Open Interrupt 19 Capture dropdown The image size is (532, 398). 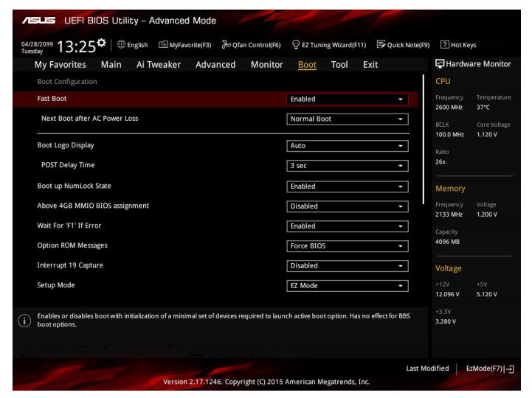(x=347, y=266)
